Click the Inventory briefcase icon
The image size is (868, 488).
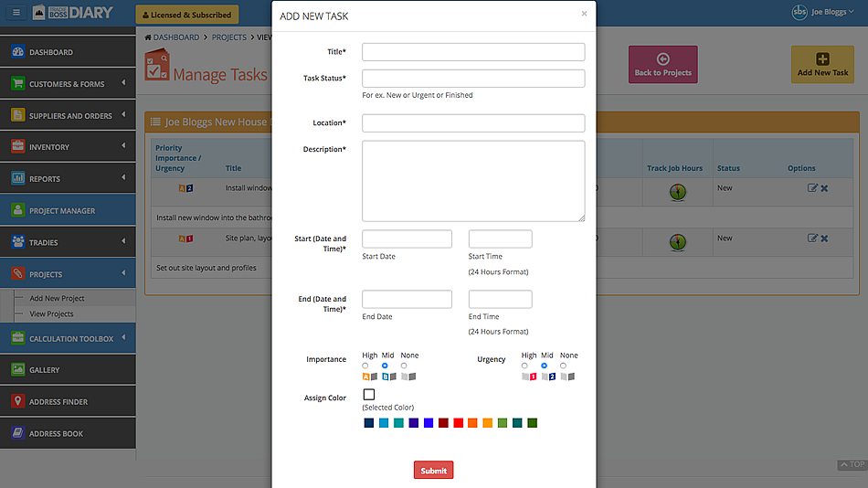[17, 147]
